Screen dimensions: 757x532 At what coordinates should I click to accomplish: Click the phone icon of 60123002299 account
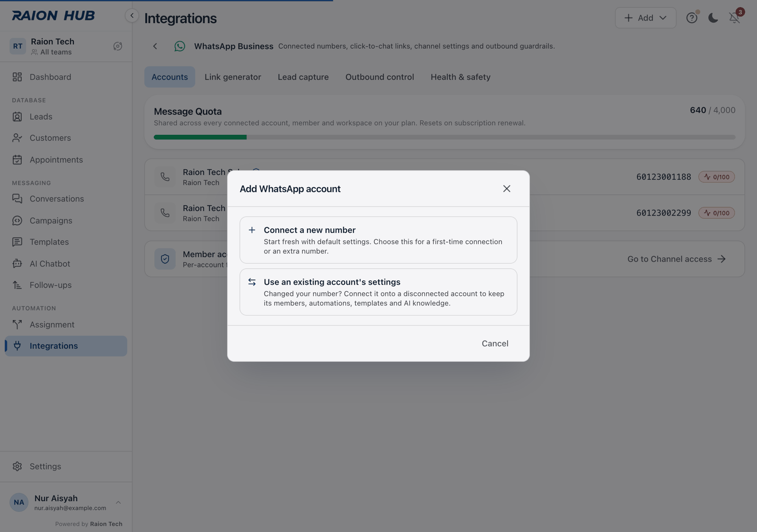tap(165, 213)
